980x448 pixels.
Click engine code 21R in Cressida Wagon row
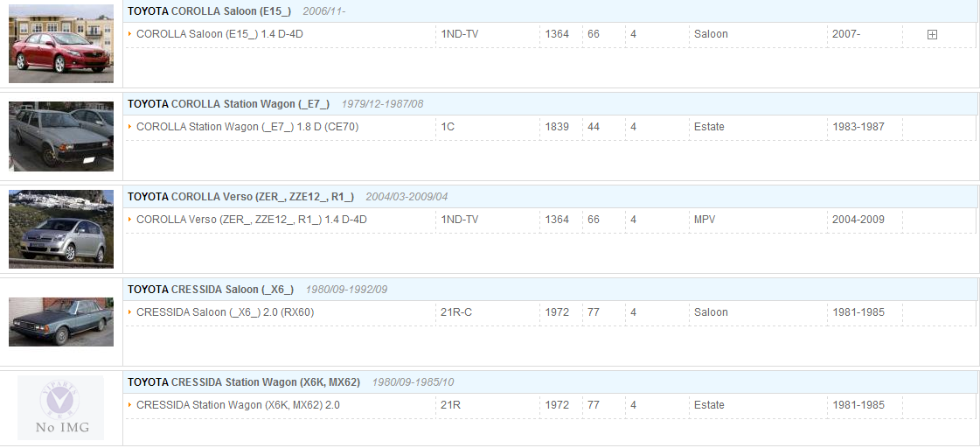click(450, 404)
